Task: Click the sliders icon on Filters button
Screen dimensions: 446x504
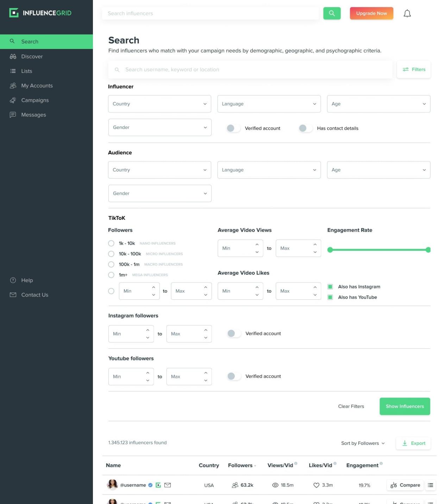Action: pos(406,69)
